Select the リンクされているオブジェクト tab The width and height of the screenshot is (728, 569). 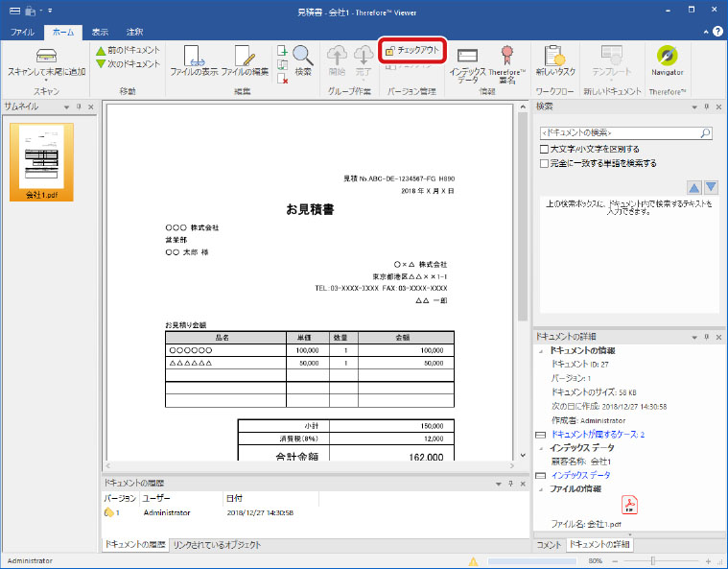[x=217, y=545]
